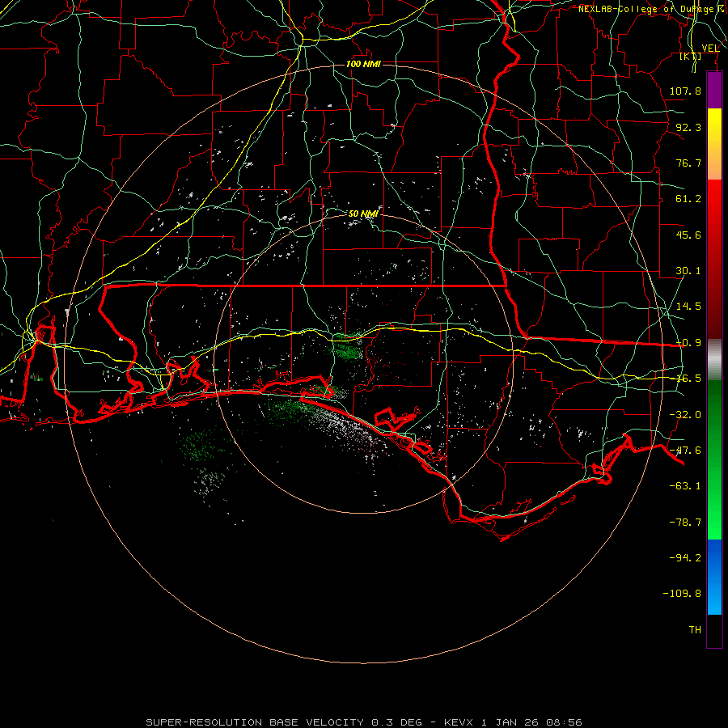Click the -109.8 value on velocity scale
The width and height of the screenshot is (728, 728).
coord(682,594)
